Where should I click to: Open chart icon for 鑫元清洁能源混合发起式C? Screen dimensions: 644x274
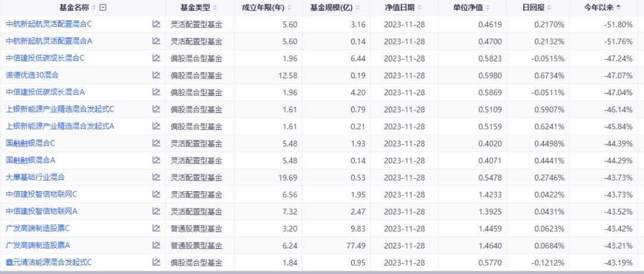(x=156, y=262)
